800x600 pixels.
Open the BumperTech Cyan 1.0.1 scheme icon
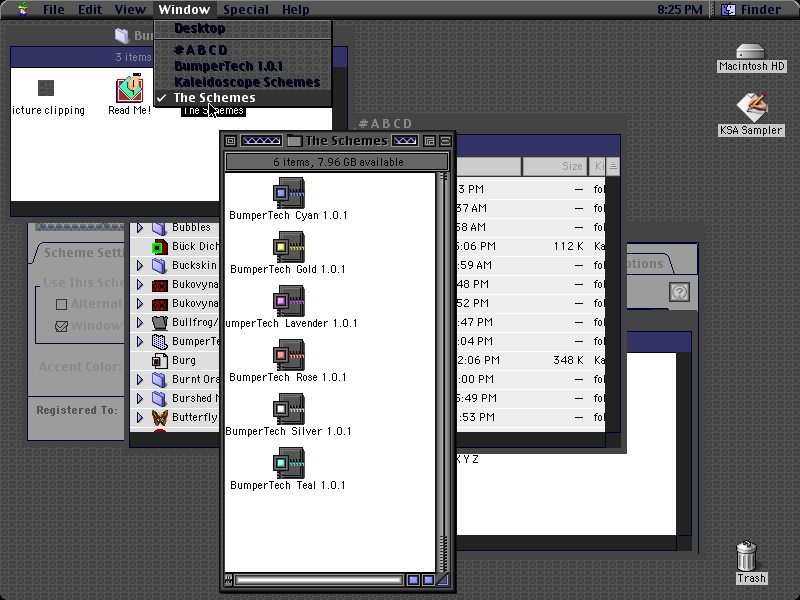pyautogui.click(x=289, y=193)
